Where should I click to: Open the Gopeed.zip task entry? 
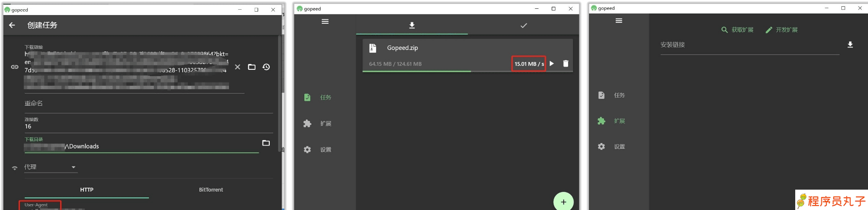point(468,55)
